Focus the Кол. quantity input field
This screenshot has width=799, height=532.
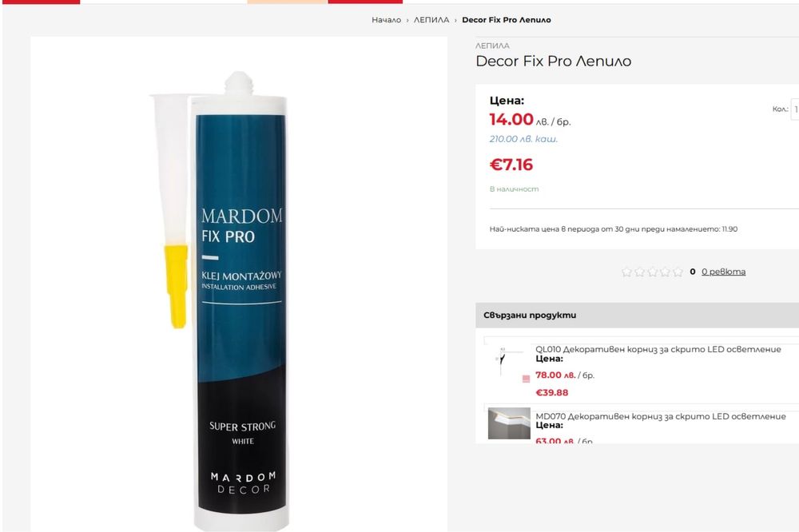click(x=794, y=109)
